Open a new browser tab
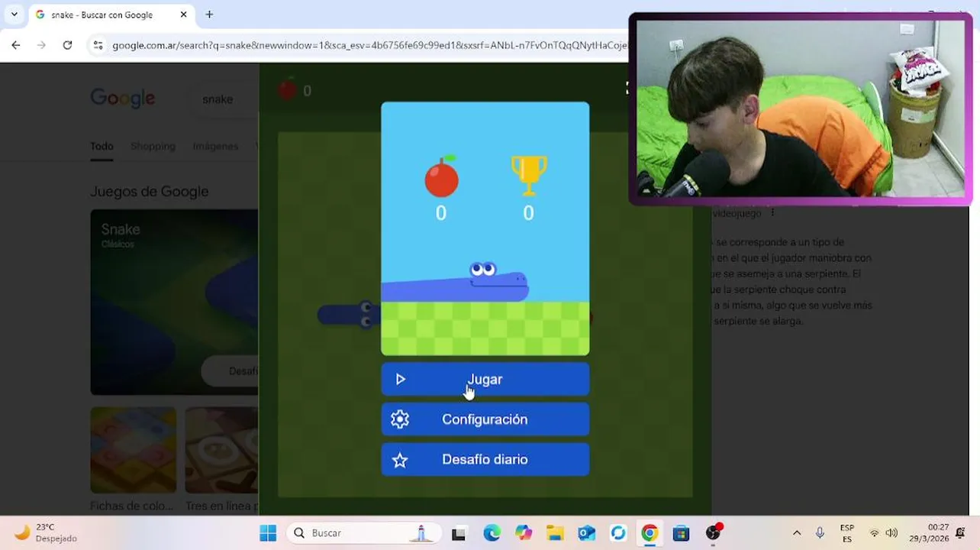The height and width of the screenshot is (550, 980). point(209,15)
